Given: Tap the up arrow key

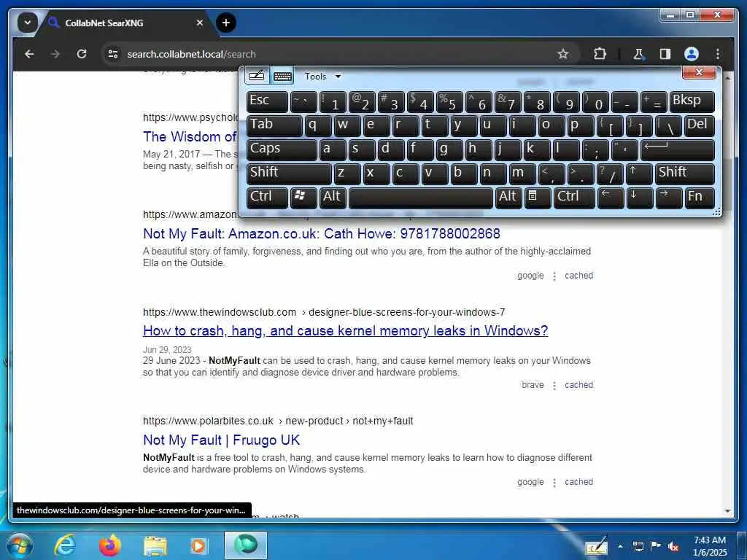Looking at the screenshot, I should 639,174.
